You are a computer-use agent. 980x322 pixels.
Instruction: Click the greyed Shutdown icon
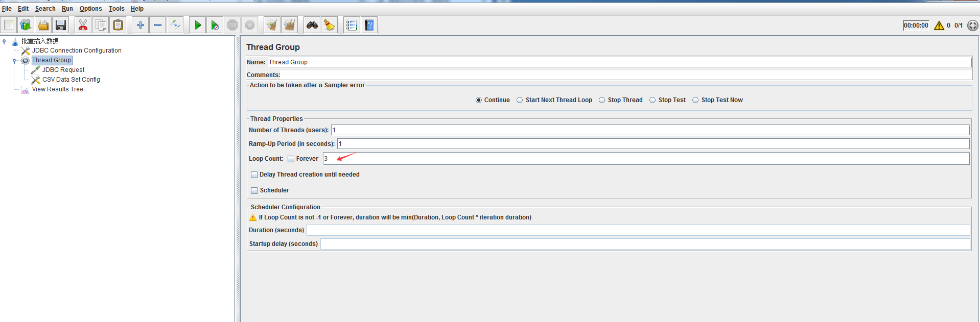(250, 25)
